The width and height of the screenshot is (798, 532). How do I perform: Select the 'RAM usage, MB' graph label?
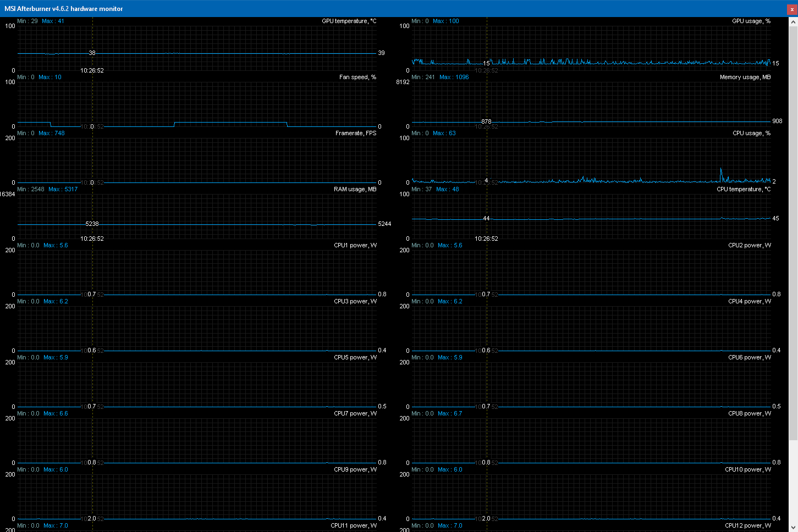(355, 190)
